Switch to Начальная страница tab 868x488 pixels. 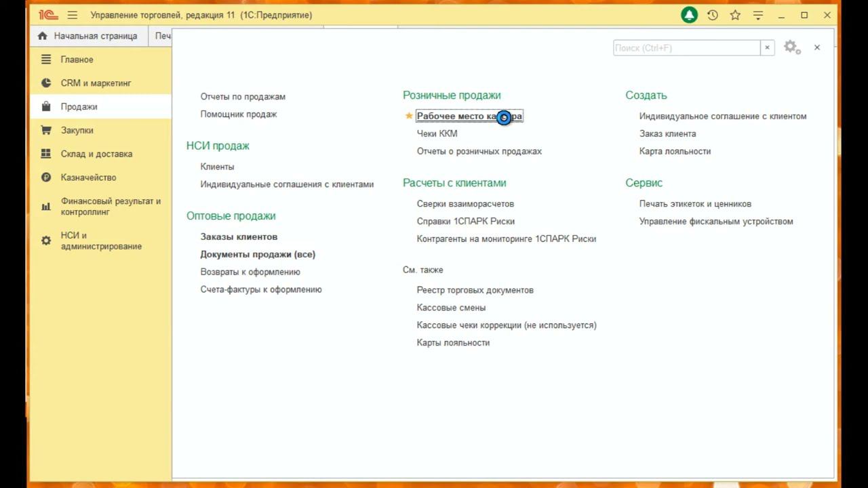[x=90, y=36]
